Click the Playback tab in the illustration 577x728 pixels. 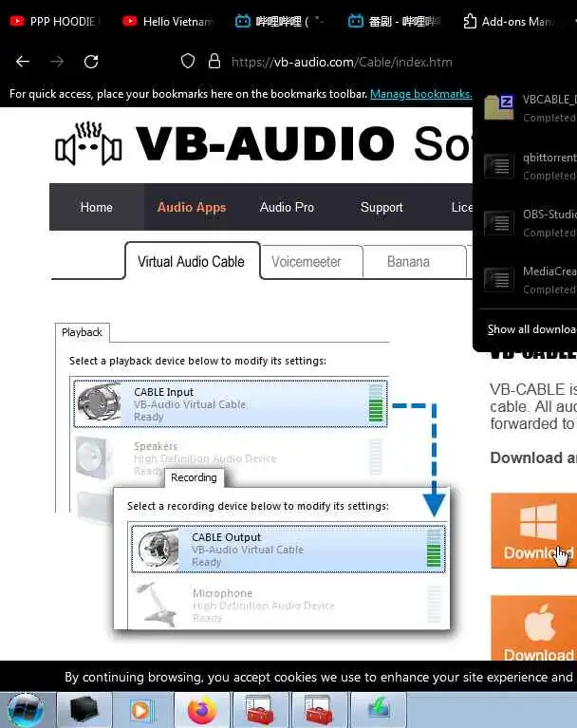click(83, 332)
